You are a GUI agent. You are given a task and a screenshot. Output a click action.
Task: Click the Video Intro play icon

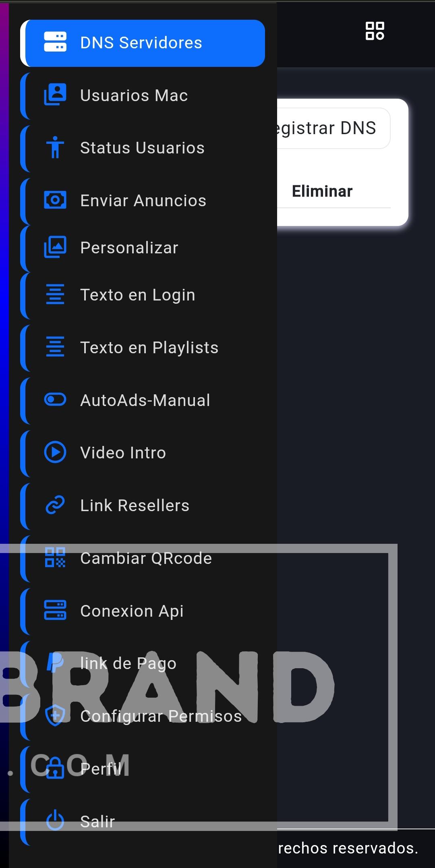(x=55, y=452)
